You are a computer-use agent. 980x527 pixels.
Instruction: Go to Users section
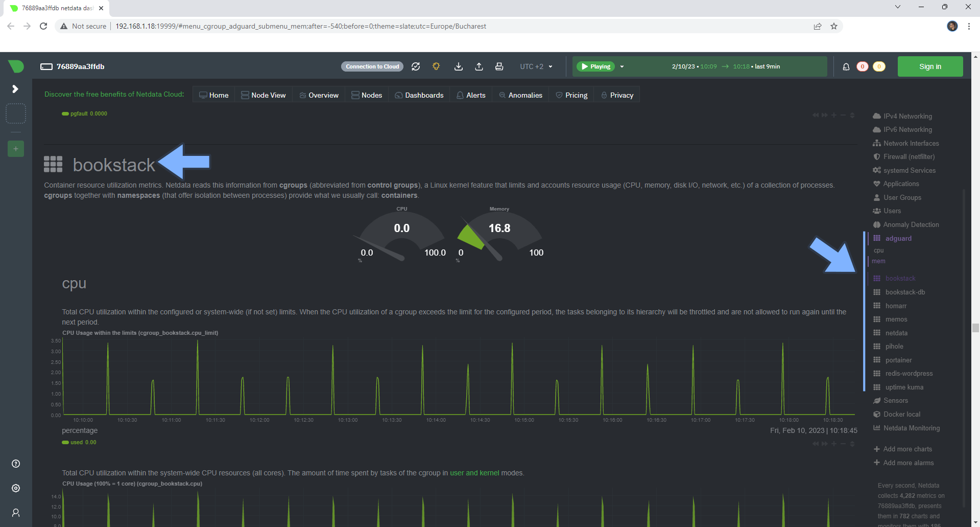pyautogui.click(x=887, y=211)
